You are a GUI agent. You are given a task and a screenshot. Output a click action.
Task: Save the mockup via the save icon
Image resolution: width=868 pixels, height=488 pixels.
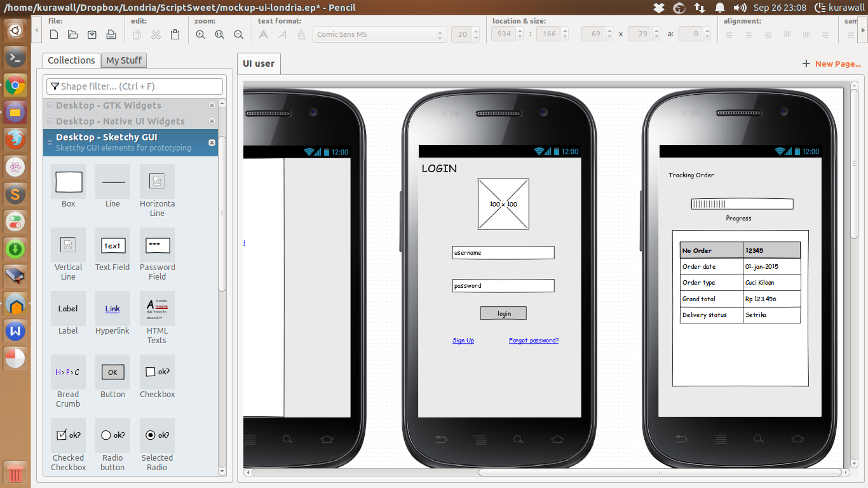[x=92, y=34]
